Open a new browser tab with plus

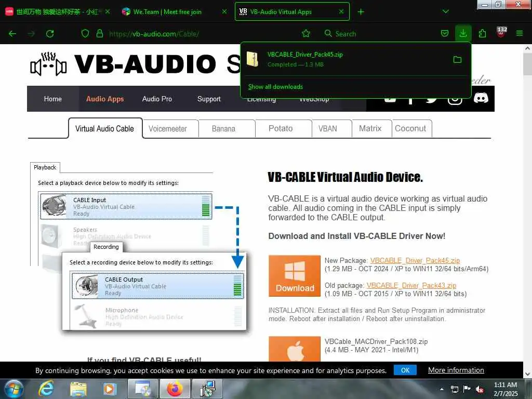361,12
